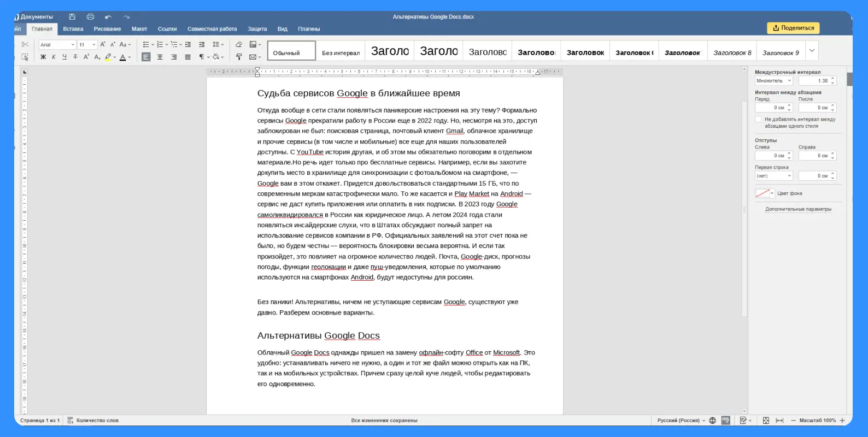Align text left

pos(146,57)
